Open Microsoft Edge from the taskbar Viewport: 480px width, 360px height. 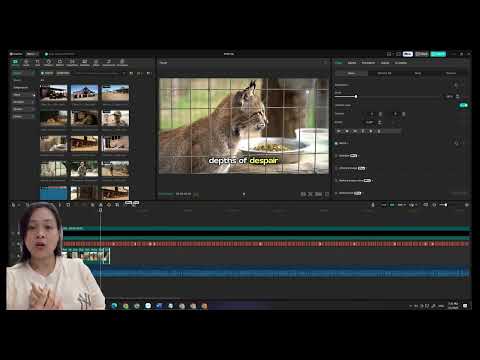pos(114,306)
